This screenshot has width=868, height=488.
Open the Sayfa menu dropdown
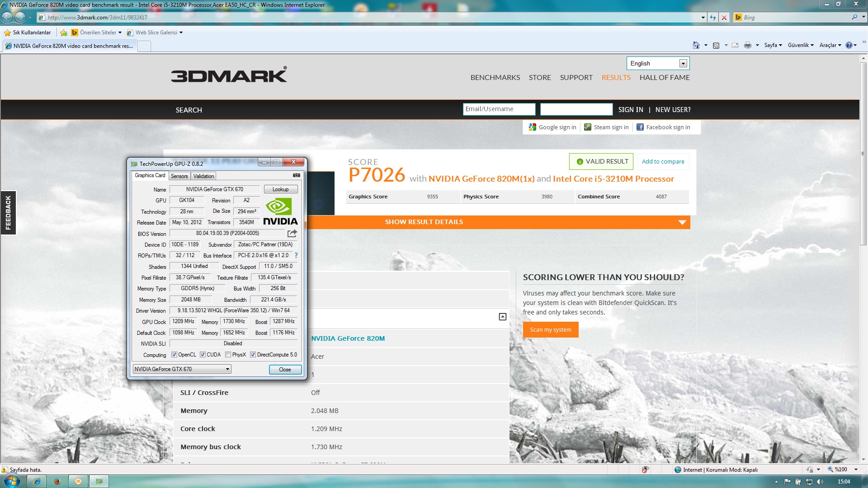[x=773, y=45]
